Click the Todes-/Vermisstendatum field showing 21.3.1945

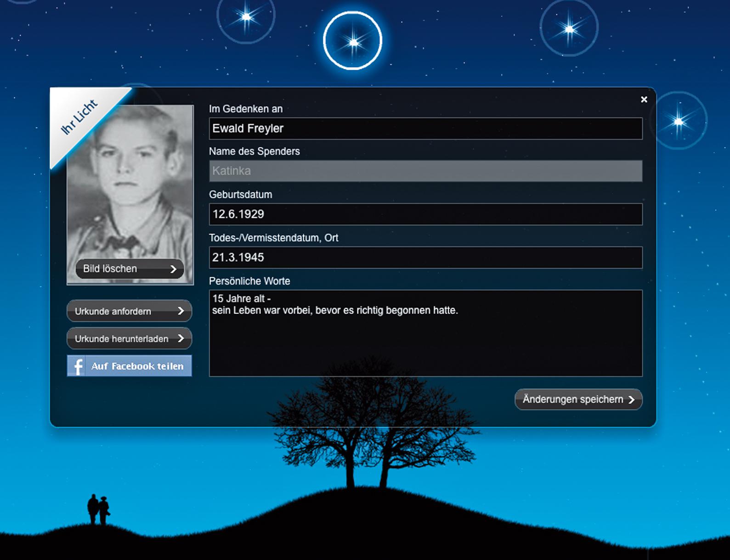click(x=425, y=258)
